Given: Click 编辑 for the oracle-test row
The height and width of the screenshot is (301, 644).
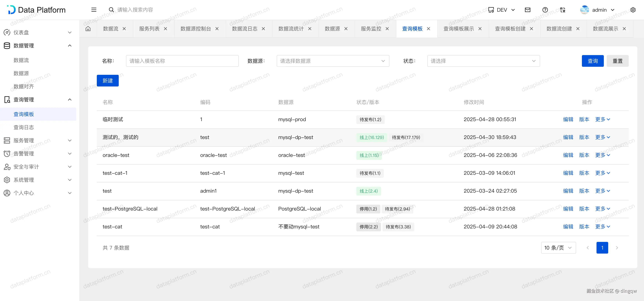Looking at the screenshot, I should [x=568, y=155].
